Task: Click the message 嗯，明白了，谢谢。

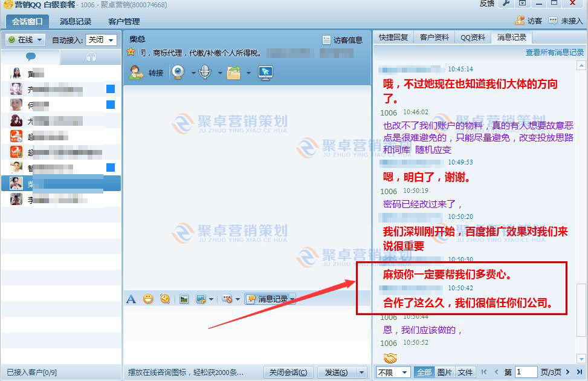Action: click(427, 177)
